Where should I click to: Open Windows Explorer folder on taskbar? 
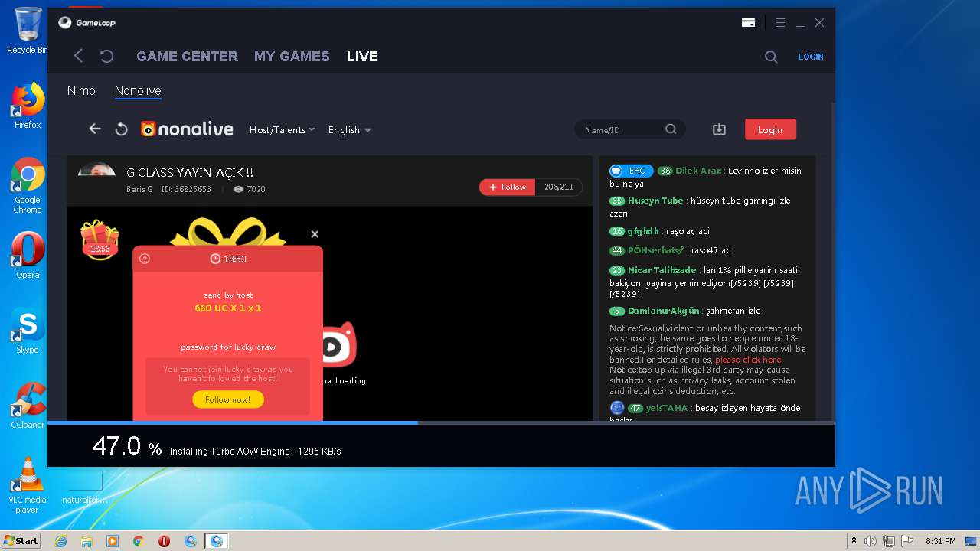(87, 541)
